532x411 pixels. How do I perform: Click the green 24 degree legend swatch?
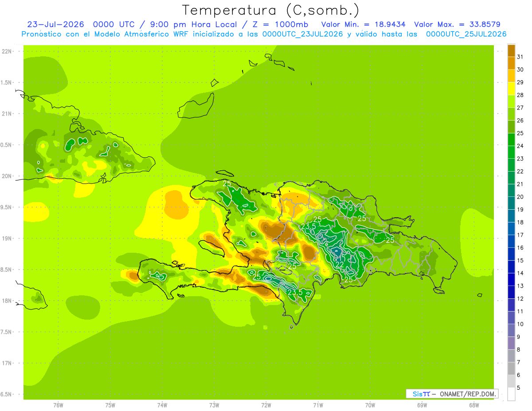(511, 139)
